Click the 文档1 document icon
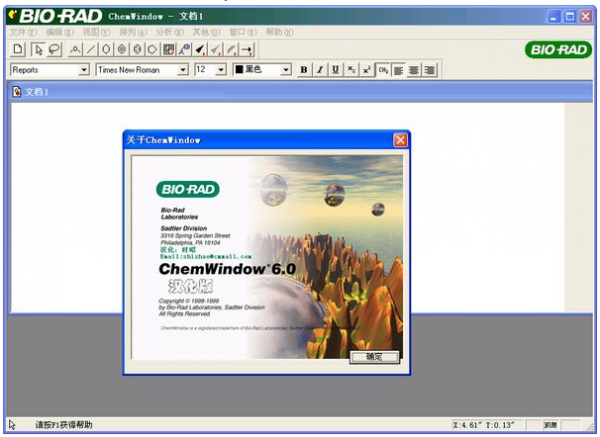Screen dimensions: 600x437 tap(16, 92)
